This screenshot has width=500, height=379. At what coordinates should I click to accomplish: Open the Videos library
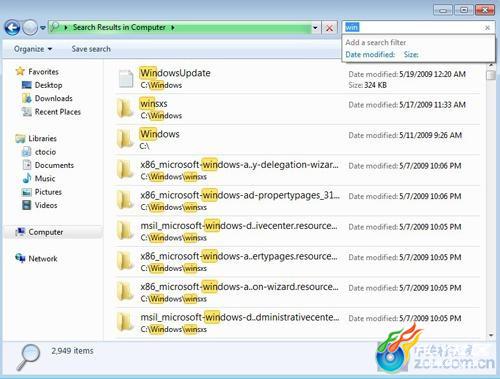[x=46, y=205]
